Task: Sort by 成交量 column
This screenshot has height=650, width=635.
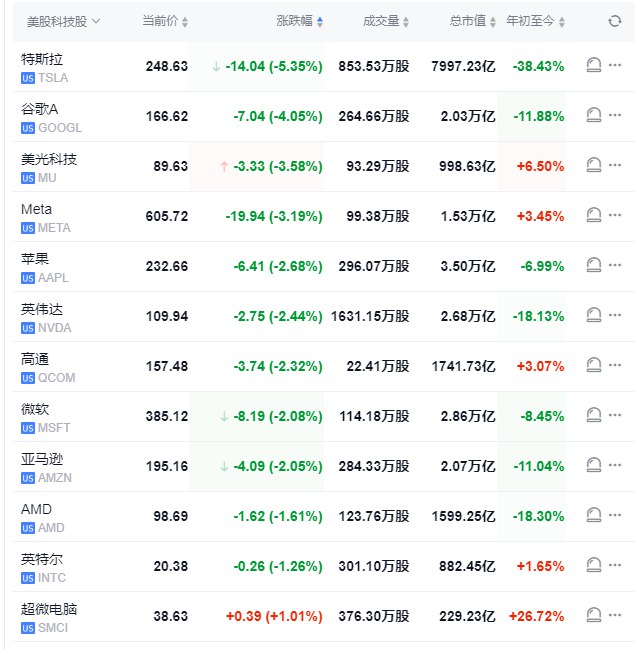Action: pyautogui.click(x=386, y=21)
